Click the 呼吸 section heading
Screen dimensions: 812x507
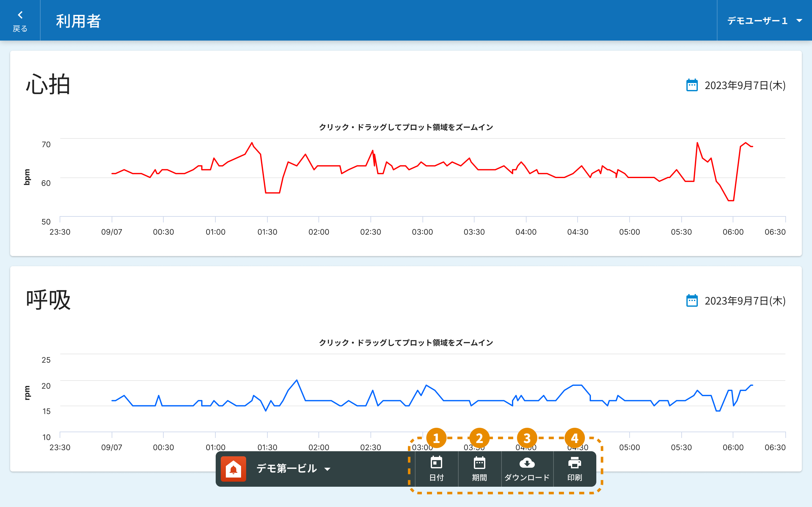point(48,300)
